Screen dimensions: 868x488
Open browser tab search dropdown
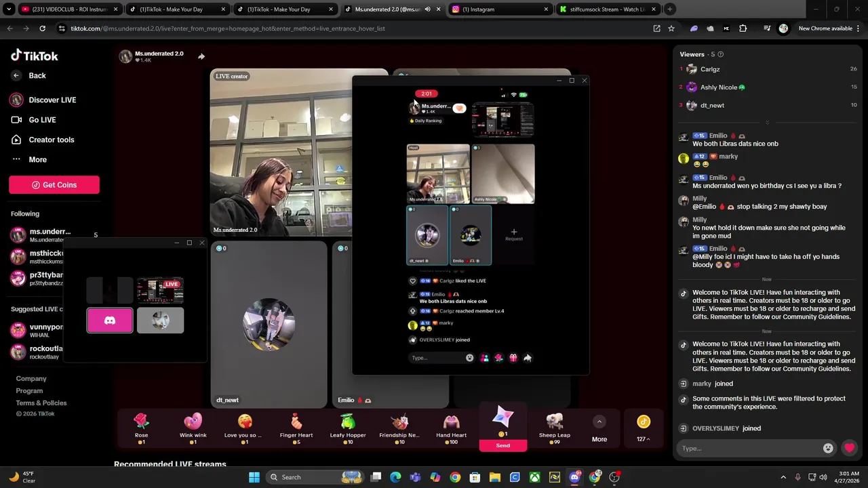9,9
